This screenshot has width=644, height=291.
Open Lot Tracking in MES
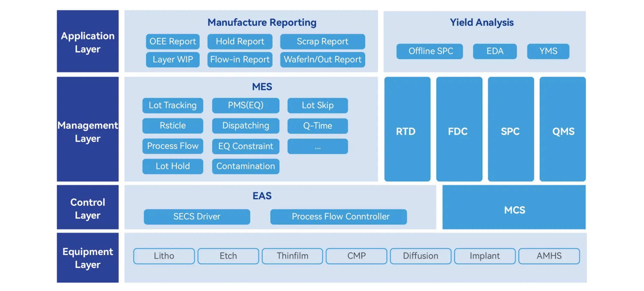(173, 105)
